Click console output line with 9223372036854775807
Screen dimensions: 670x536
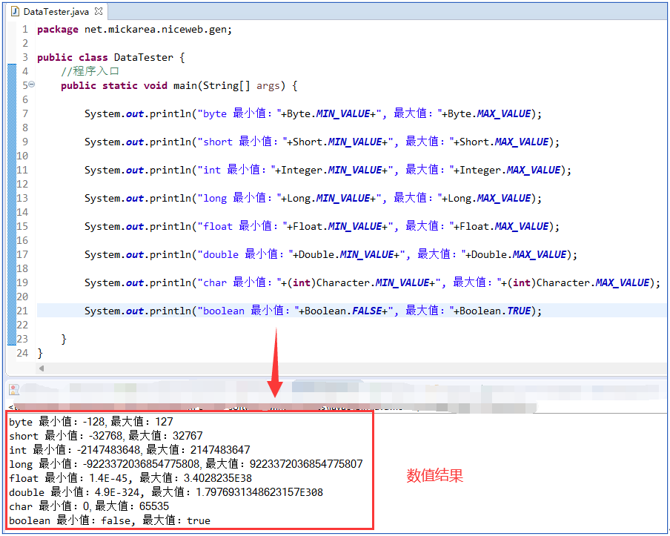[186, 464]
